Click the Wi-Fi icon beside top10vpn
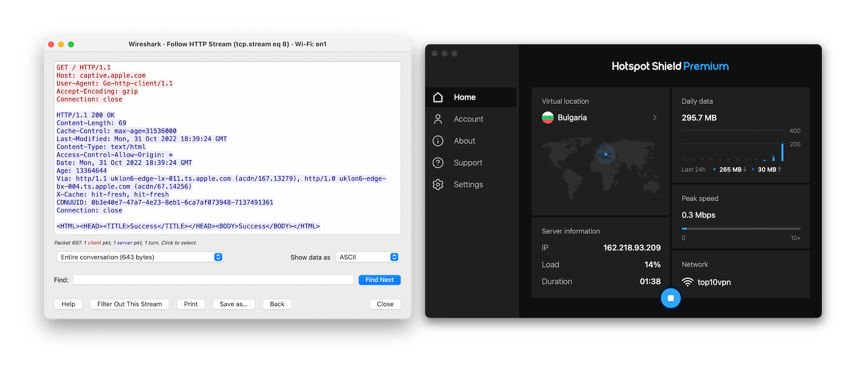 tap(688, 282)
